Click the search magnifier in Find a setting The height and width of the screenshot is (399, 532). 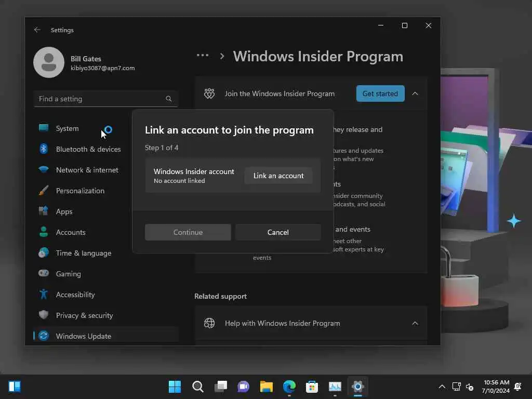pyautogui.click(x=169, y=99)
